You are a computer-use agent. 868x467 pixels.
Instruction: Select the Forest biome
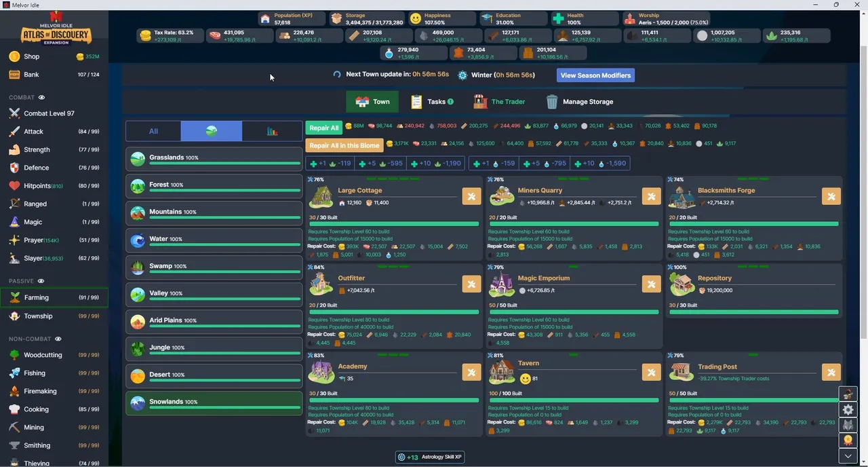(x=214, y=187)
